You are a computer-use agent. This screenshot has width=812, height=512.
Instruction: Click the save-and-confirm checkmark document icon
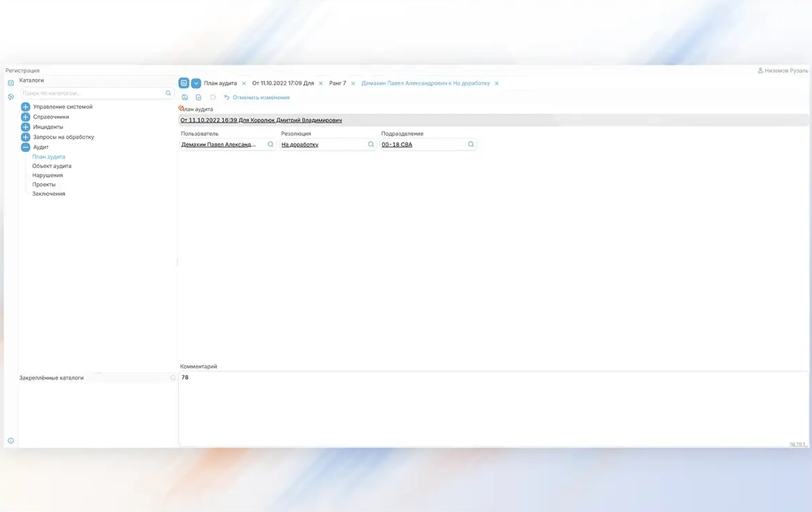(198, 98)
